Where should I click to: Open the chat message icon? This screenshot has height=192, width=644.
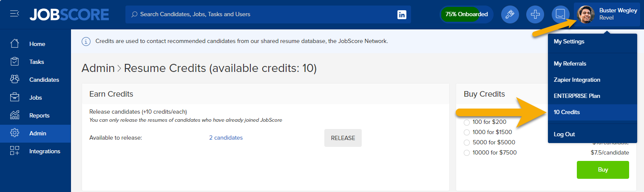click(x=561, y=14)
